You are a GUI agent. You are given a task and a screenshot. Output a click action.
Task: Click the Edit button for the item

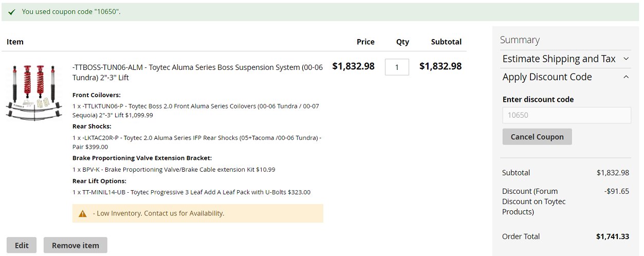pos(22,245)
